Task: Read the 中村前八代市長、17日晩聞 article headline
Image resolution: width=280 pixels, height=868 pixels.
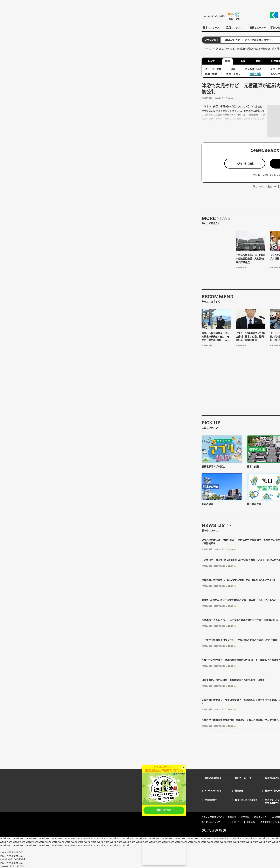Action: tap(250, 259)
